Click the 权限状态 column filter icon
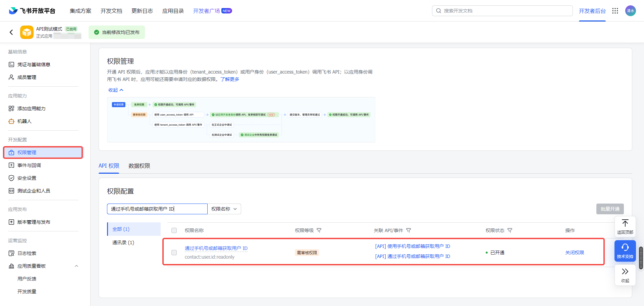Viewport: 644px width, 306px height. coord(510,230)
